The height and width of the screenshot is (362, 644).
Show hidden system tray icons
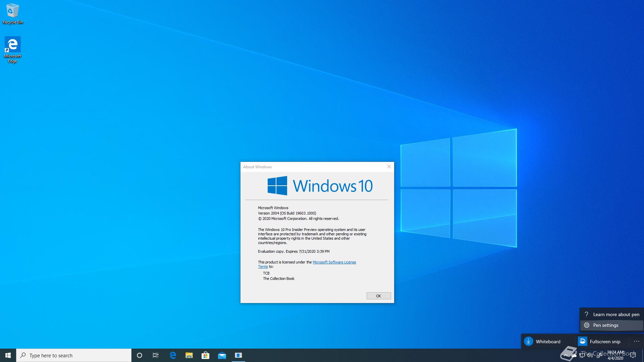tap(566, 355)
